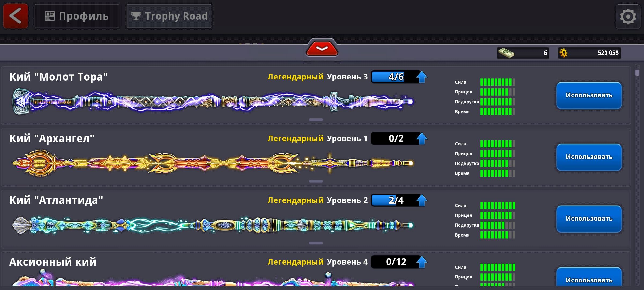644x290 pixels.
Task: Click Уровень 1 label of Архангел
Action: pyautogui.click(x=347, y=139)
